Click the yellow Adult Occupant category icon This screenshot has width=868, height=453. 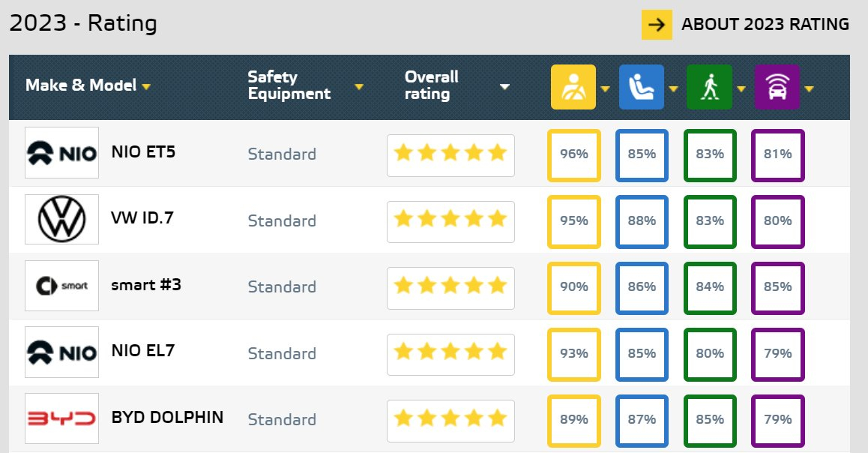tap(573, 87)
